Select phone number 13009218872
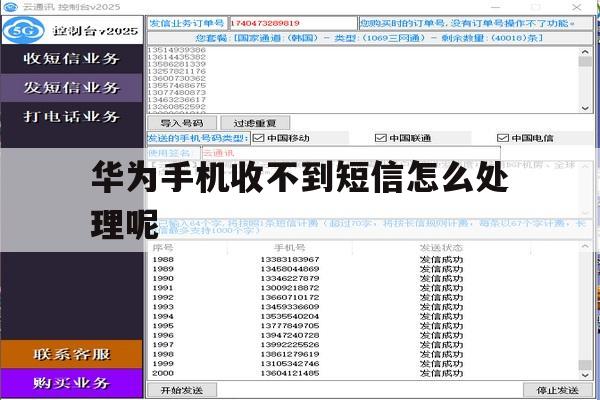This screenshot has width=600, height=400. (x=290, y=288)
